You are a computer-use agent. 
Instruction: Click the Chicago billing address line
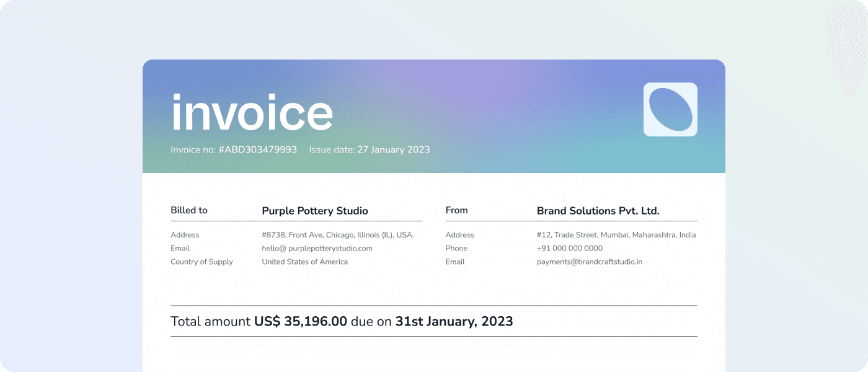point(339,234)
